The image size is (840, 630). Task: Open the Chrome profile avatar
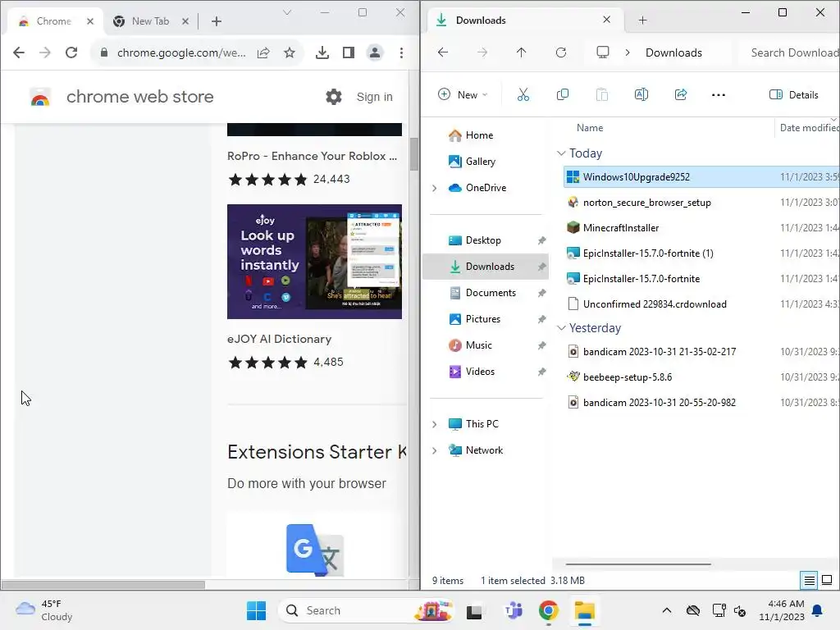point(374,52)
